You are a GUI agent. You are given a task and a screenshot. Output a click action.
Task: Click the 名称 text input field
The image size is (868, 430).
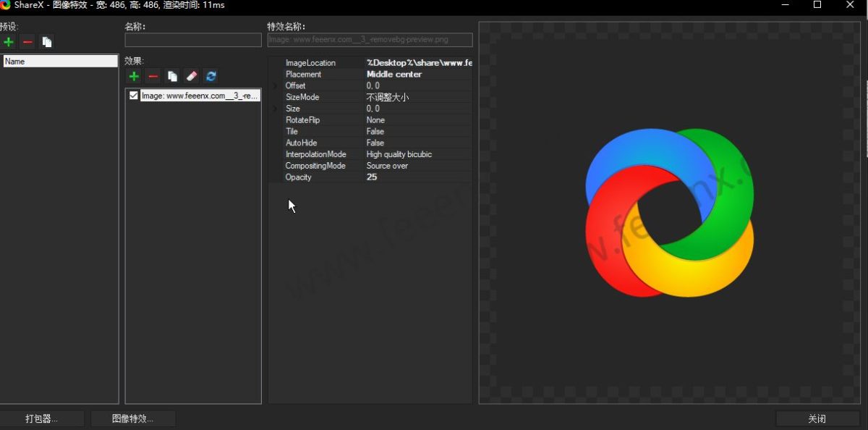(x=193, y=41)
